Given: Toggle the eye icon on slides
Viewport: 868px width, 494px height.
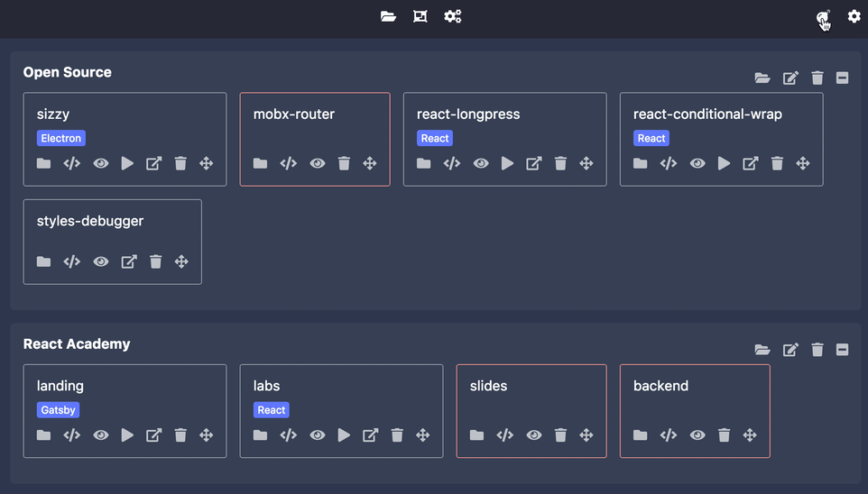Looking at the screenshot, I should [533, 435].
